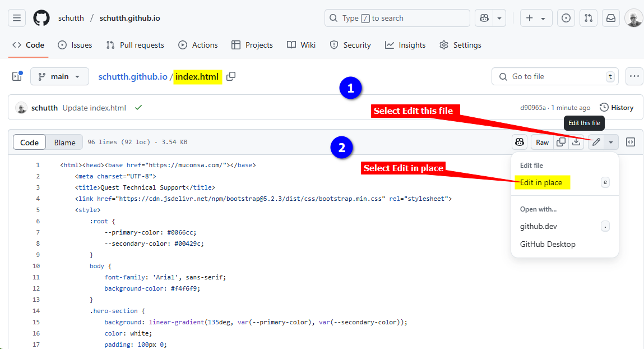Download the raw file icon

[576, 142]
